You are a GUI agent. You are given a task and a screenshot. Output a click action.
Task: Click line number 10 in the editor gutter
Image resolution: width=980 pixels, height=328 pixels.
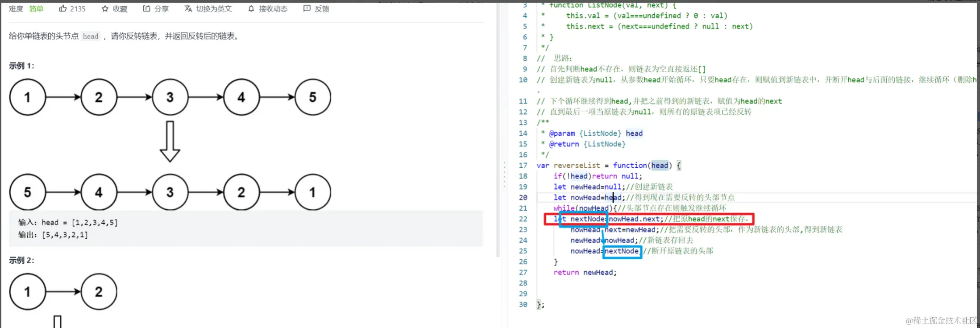coord(523,79)
